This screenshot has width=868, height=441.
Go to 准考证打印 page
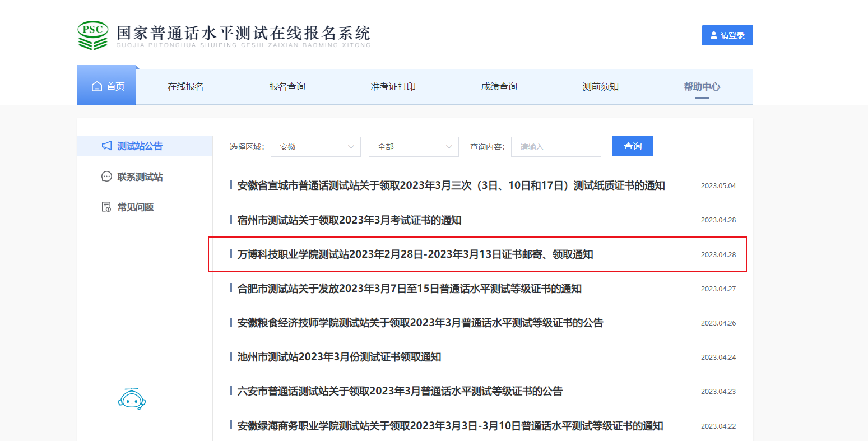(x=393, y=86)
